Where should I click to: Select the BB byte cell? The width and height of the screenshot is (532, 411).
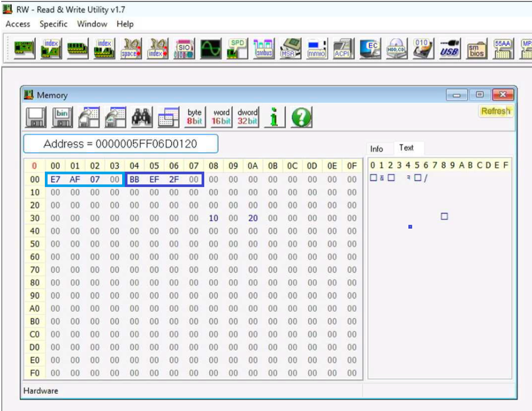click(134, 179)
